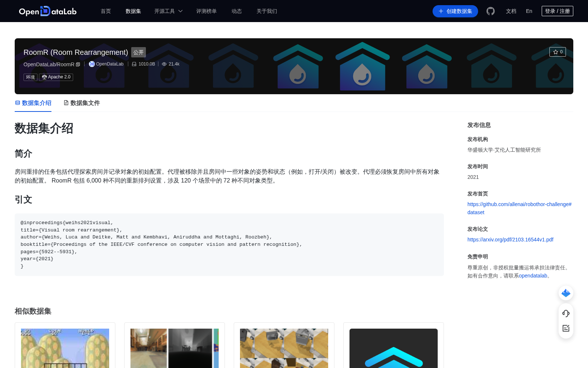Open the dark blue-chevron similar dataset thumbnail
588x368 pixels.
394,348
